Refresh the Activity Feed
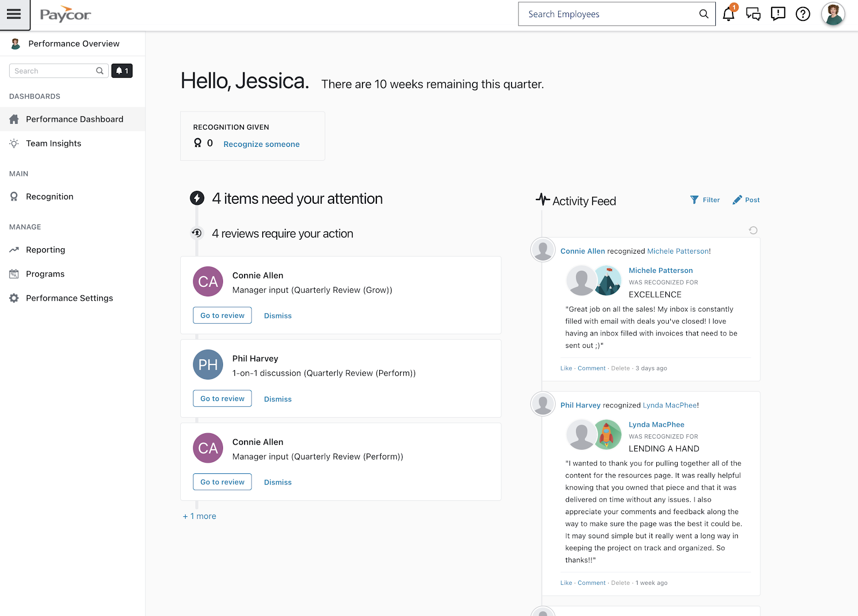This screenshot has width=858, height=616. [753, 230]
